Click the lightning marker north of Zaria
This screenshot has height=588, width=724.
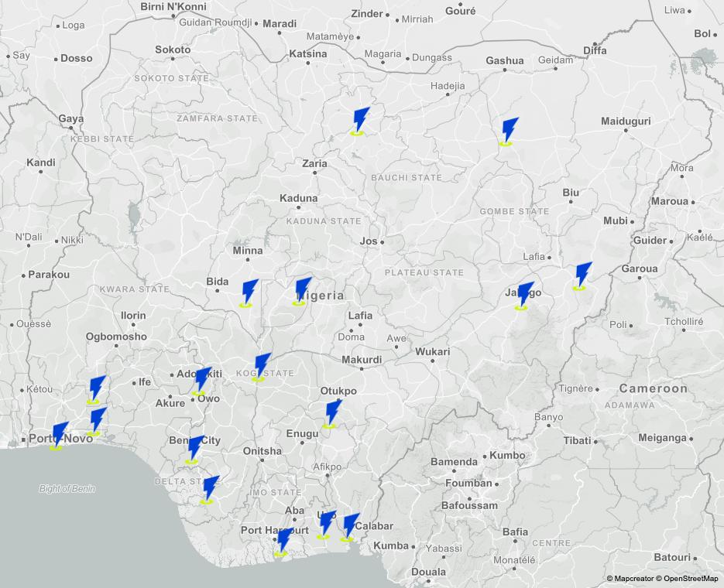360,121
